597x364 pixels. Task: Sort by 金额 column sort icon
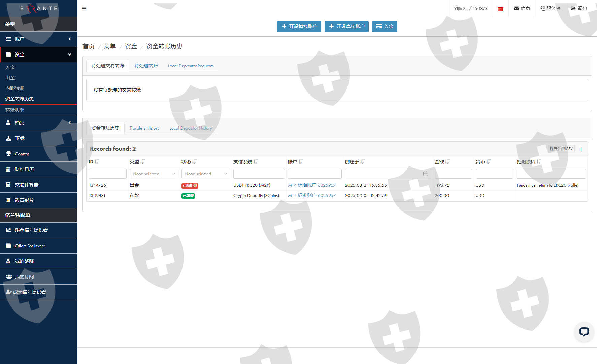pos(447,162)
